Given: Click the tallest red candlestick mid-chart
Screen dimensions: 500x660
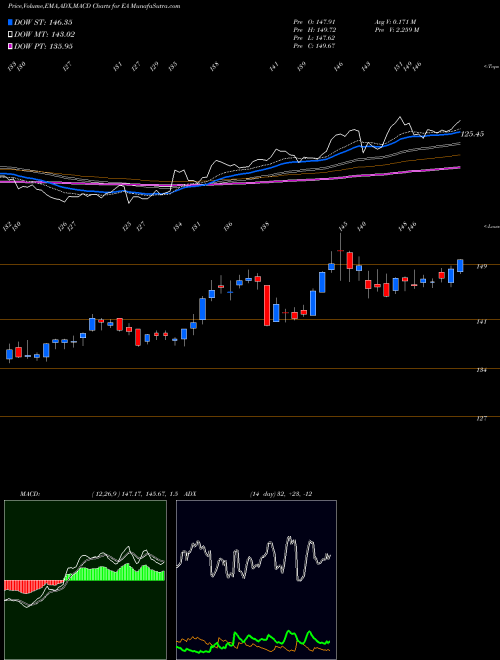Looking at the screenshot, I should pyautogui.click(x=267, y=305).
